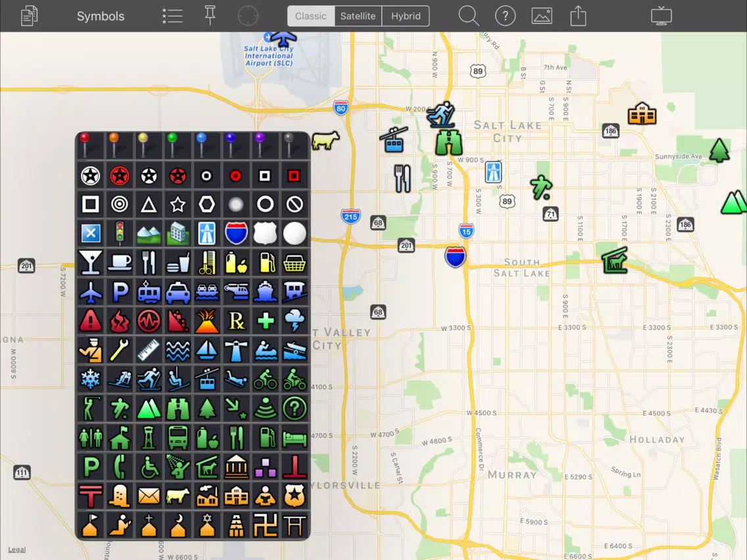Choose the Rx pharmacy symbol
Screen dimensions: 747x560
pos(236,321)
